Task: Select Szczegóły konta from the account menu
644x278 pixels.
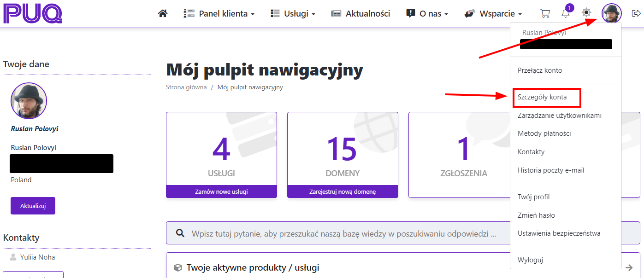Action: coord(542,98)
